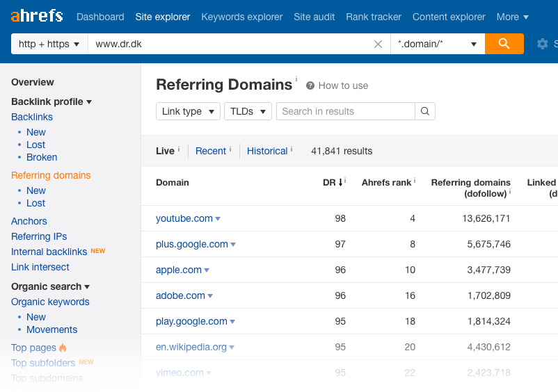The image size is (558, 392).
Task: Open the Dashboard menu item
Action: [100, 17]
